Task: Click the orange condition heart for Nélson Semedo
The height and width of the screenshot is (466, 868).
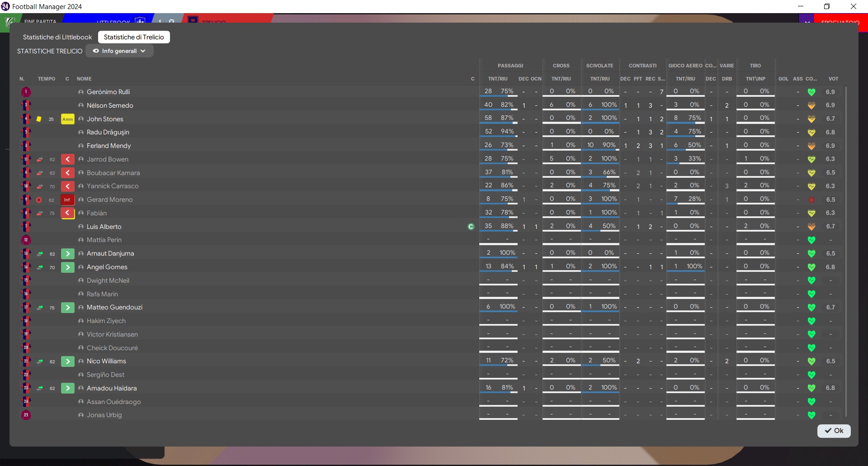Action: pyautogui.click(x=811, y=105)
